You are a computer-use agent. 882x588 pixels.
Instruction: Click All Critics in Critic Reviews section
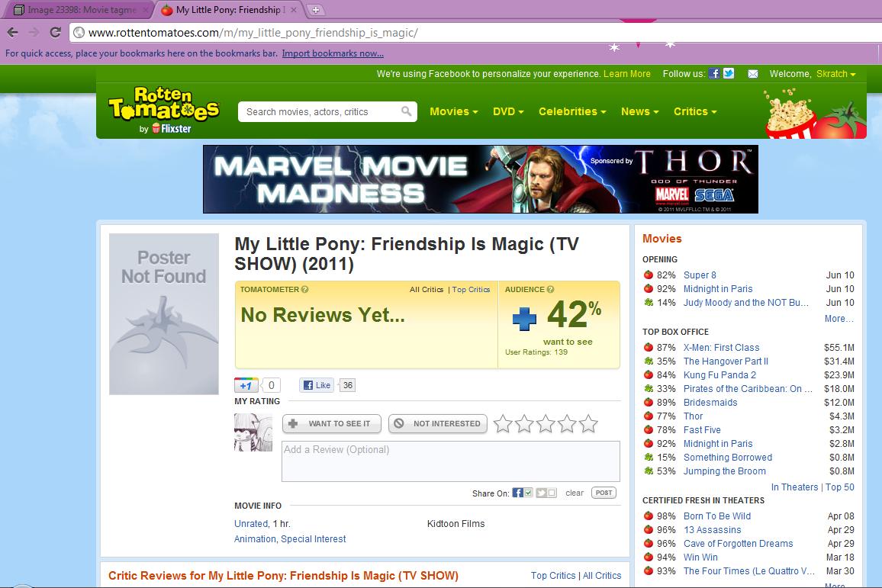pos(602,576)
